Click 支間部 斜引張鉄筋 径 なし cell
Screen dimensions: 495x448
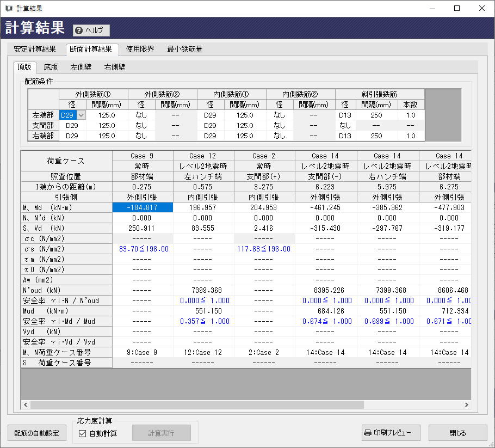click(x=345, y=125)
